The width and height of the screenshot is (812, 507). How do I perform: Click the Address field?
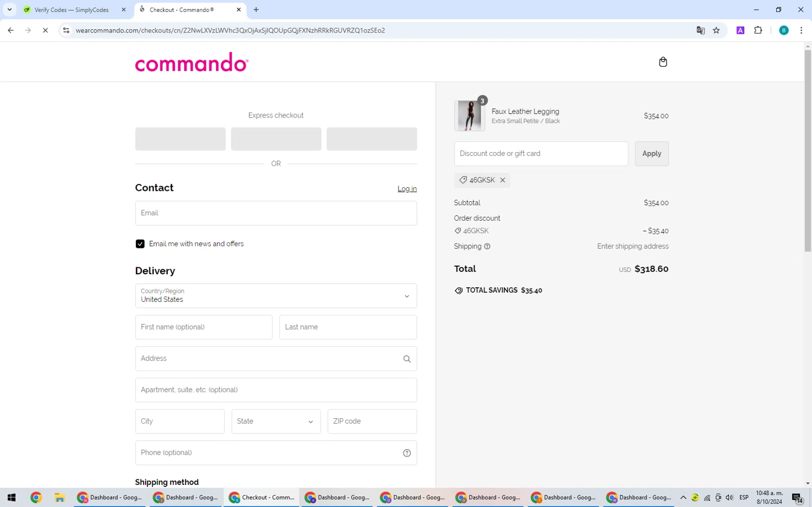coord(276,359)
